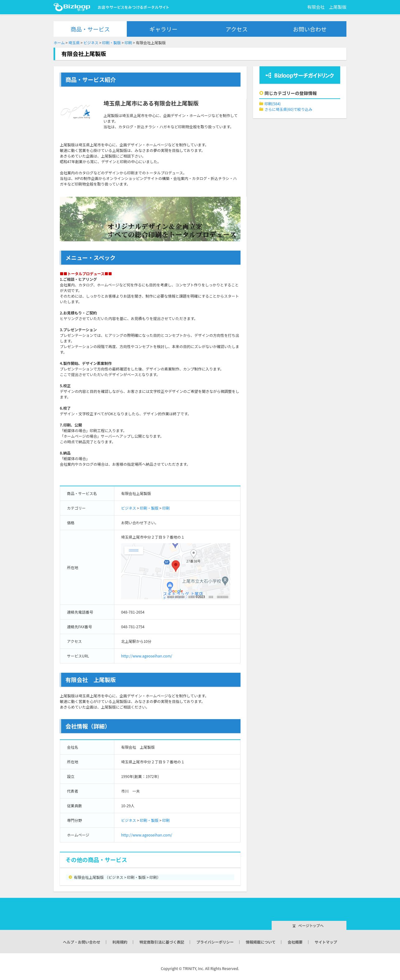Click the up-arrow icon in ページトップへ

point(294,926)
